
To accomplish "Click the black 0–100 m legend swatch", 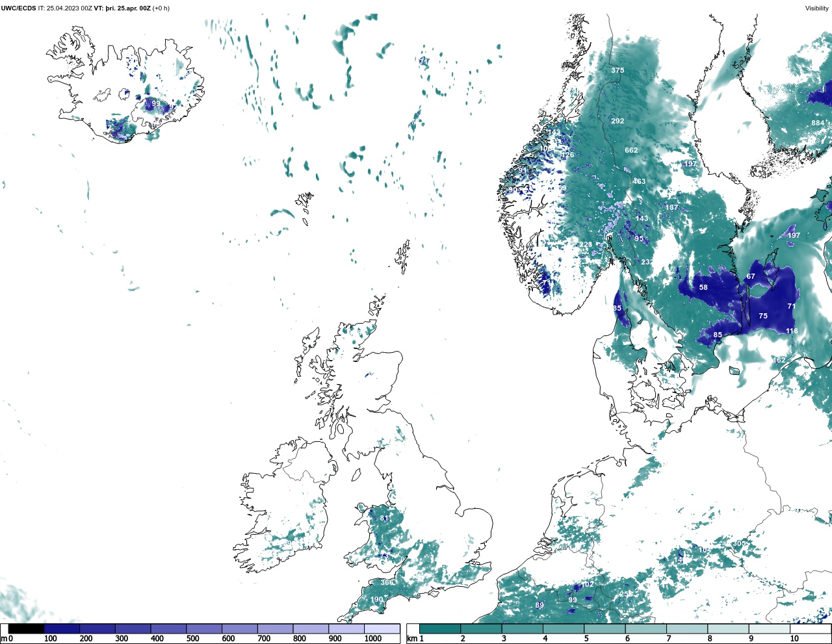I will point(27,629).
